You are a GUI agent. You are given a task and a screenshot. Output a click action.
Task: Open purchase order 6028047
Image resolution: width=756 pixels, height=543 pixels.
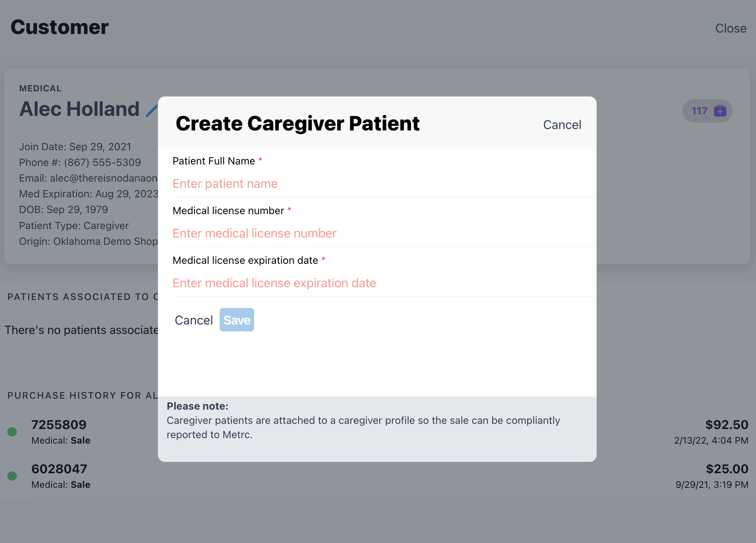tap(59, 469)
